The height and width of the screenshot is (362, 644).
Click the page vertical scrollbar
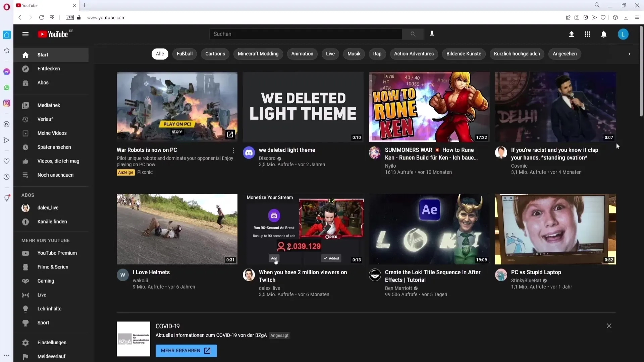tap(641, 71)
